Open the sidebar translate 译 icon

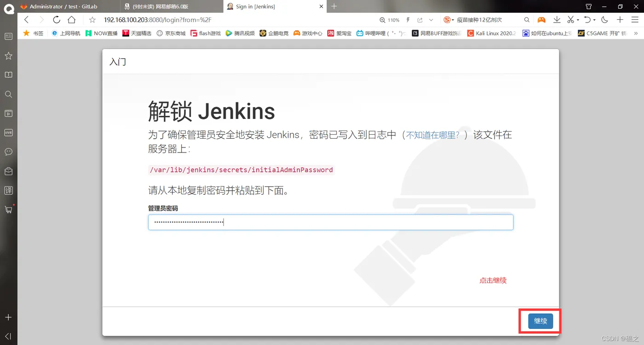[x=8, y=190]
